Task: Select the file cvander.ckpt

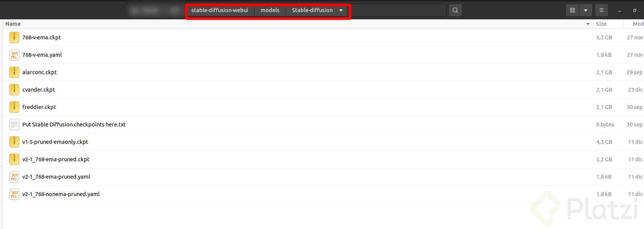Action: tap(39, 90)
